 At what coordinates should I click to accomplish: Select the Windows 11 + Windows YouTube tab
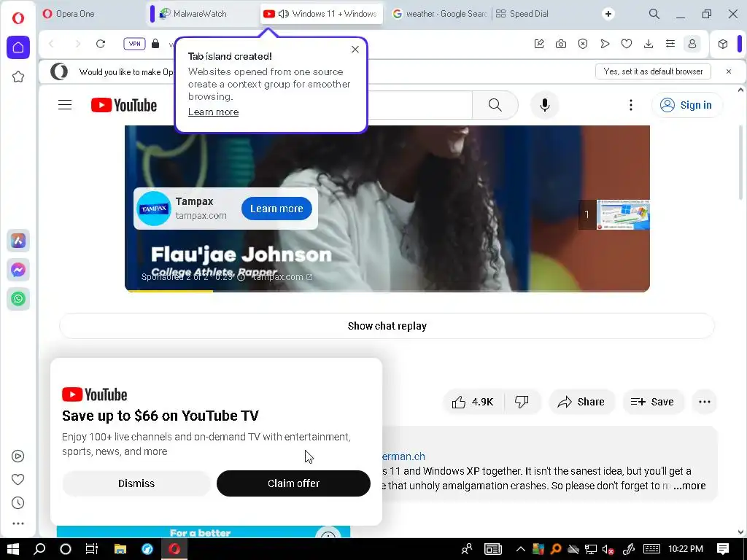321,14
